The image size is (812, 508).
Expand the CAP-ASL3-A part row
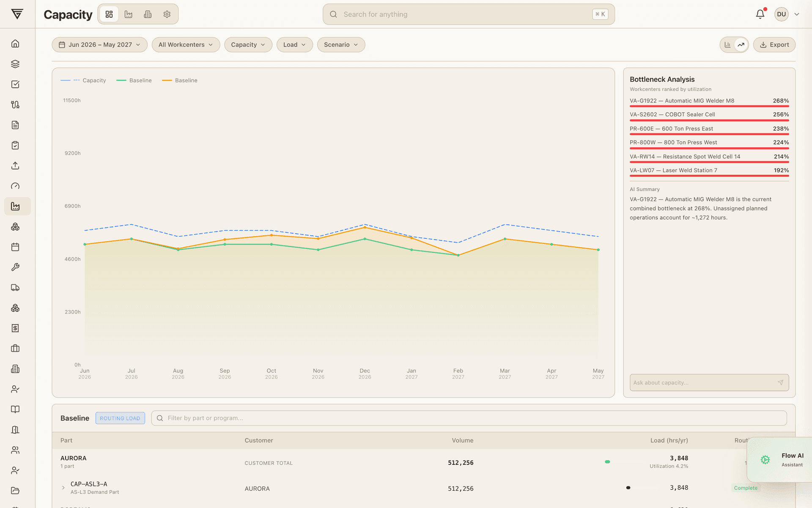pos(63,488)
